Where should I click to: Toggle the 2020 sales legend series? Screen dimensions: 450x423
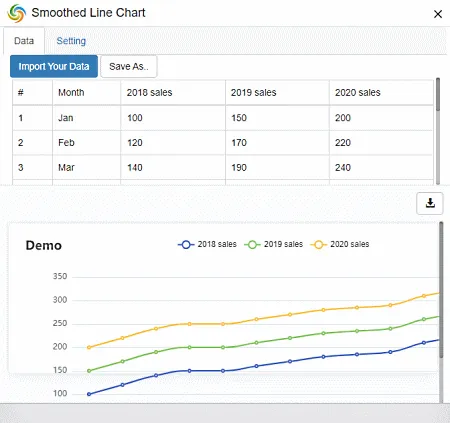coord(340,244)
